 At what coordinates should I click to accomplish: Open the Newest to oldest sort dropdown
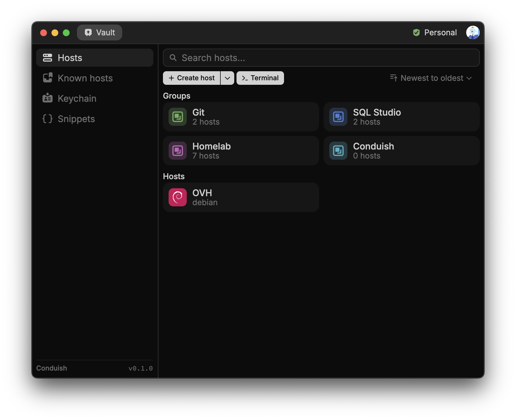tap(431, 78)
